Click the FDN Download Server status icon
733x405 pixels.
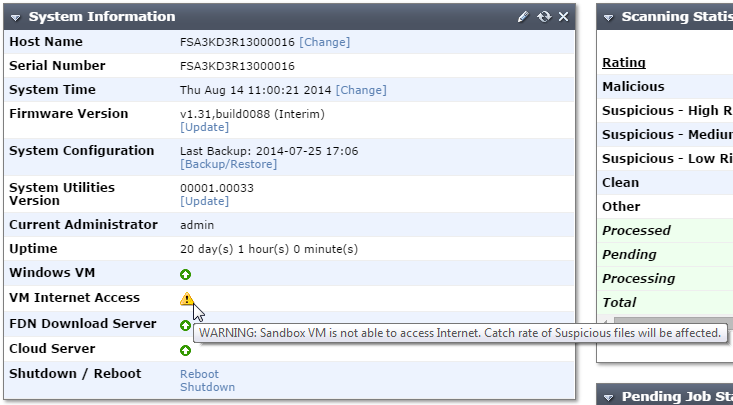point(185,325)
